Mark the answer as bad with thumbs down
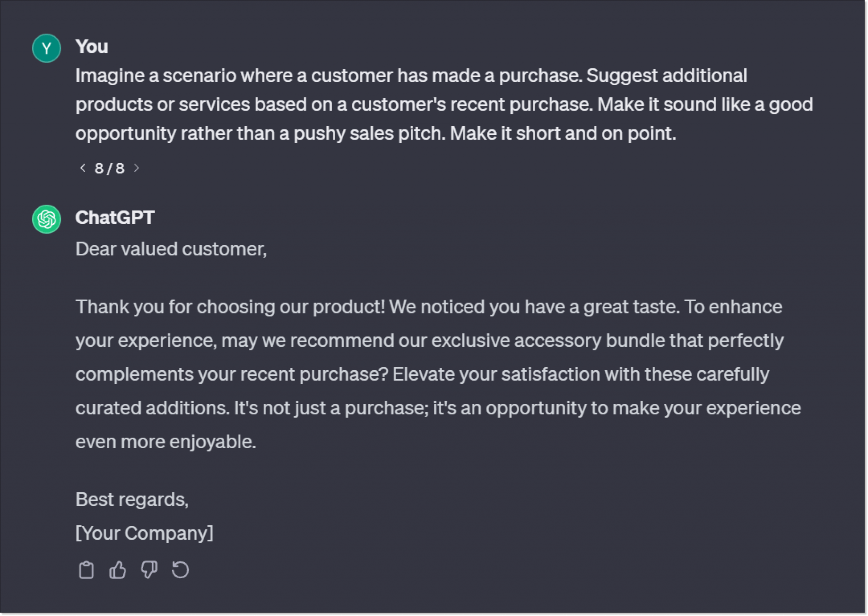868x616 pixels. coord(150,570)
